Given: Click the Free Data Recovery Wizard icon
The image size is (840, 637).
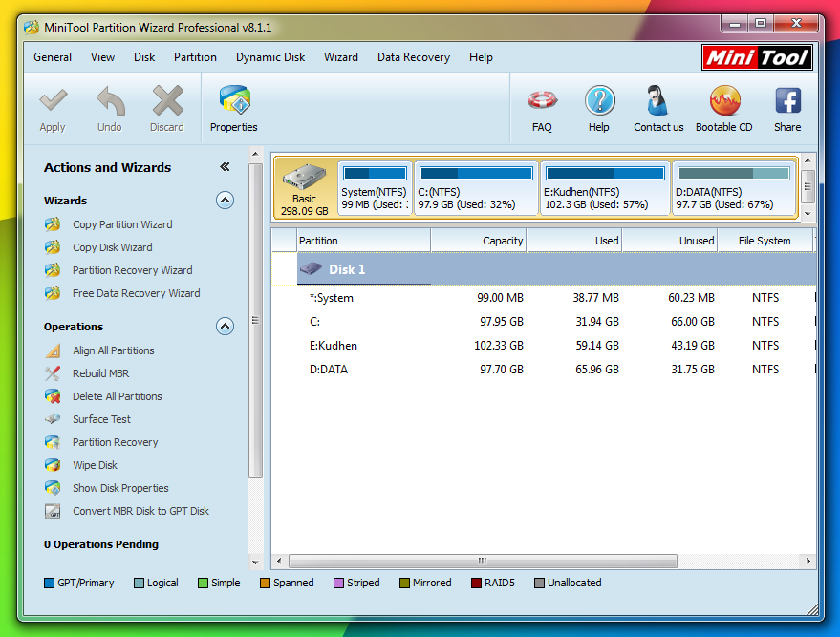Looking at the screenshot, I should pos(53,293).
